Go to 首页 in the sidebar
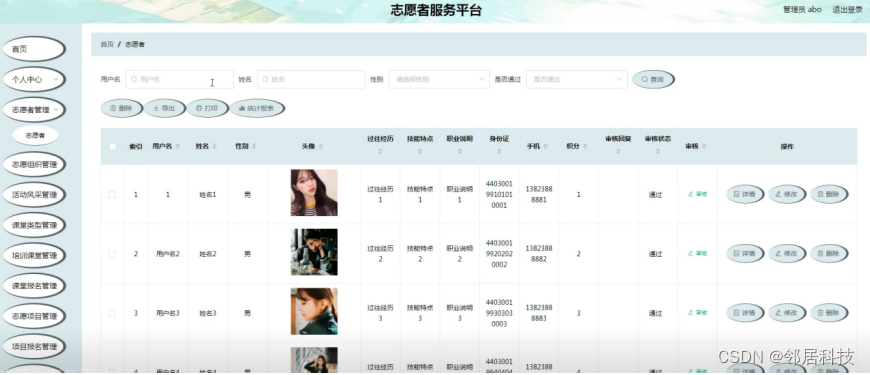This screenshot has height=375, width=870. [33, 49]
